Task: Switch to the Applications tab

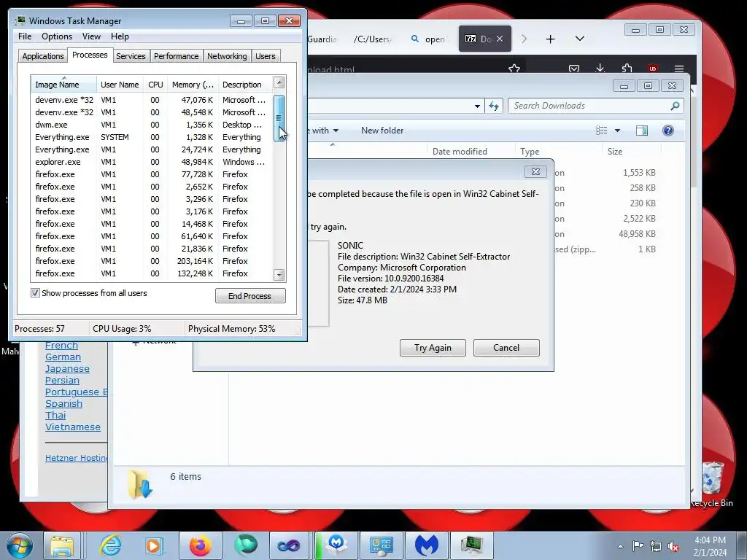Action: [x=43, y=56]
